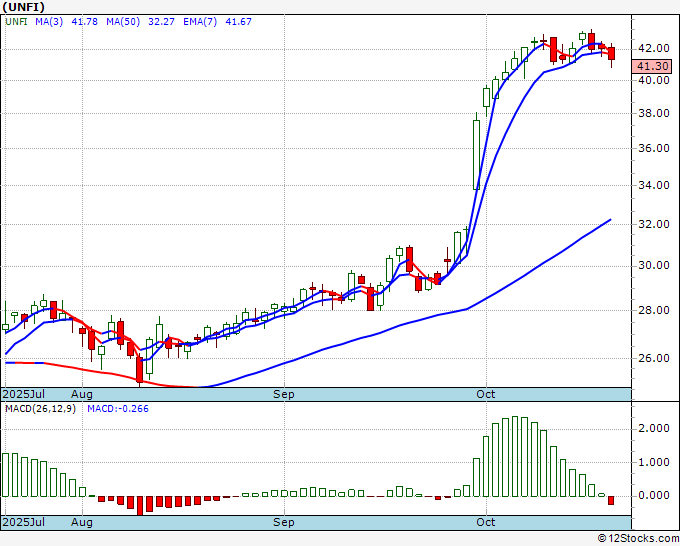
Task: Click the end of the MA(50) line
Action: pyautogui.click(x=610, y=220)
